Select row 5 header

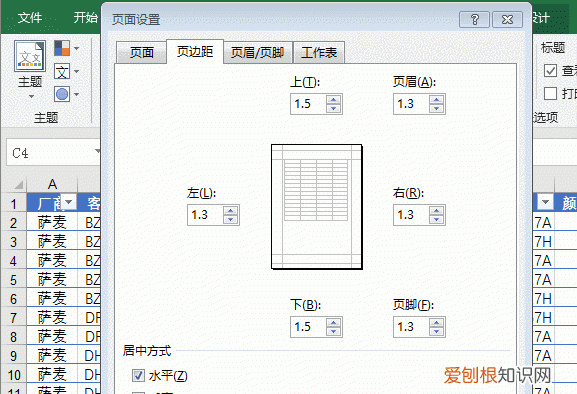pyautogui.click(x=13, y=279)
